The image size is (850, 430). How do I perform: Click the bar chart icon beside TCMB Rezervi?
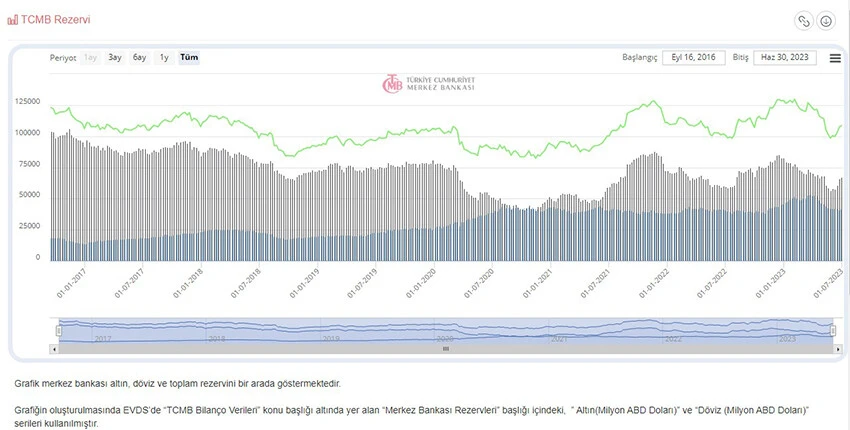pos(12,19)
